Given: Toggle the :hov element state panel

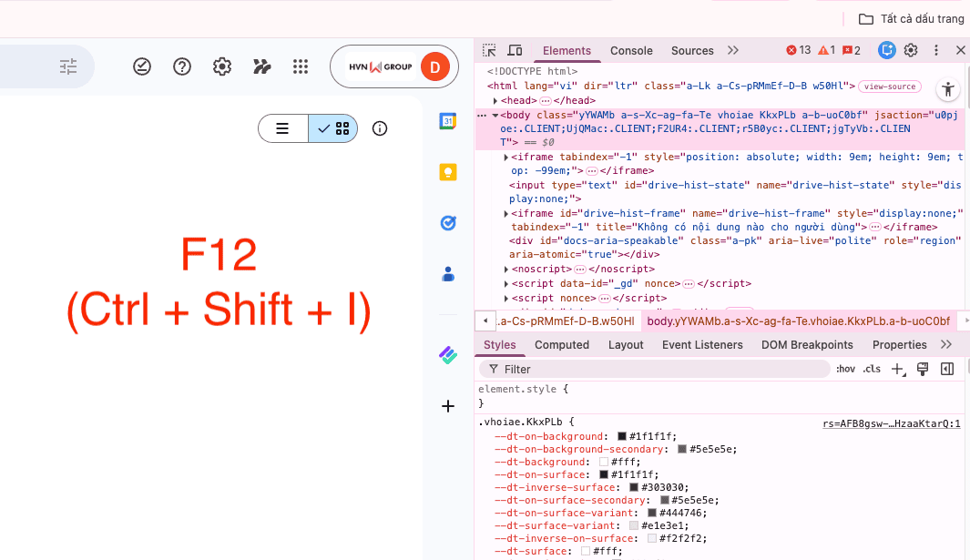Looking at the screenshot, I should pos(845,369).
